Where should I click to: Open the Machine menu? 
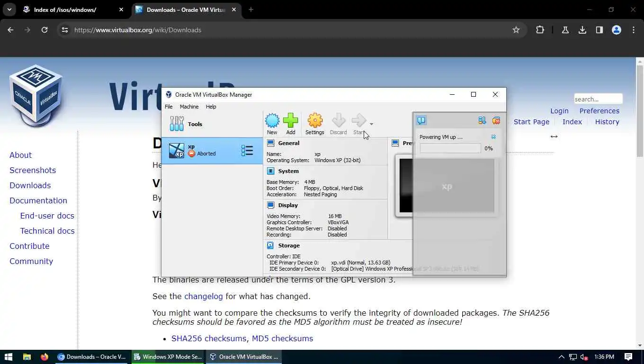point(189,107)
